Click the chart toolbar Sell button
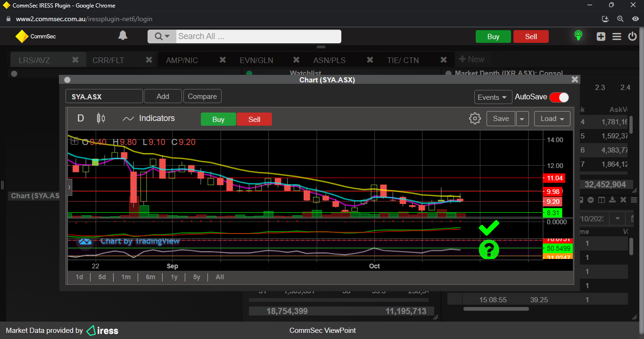The height and width of the screenshot is (339, 644). coord(254,119)
